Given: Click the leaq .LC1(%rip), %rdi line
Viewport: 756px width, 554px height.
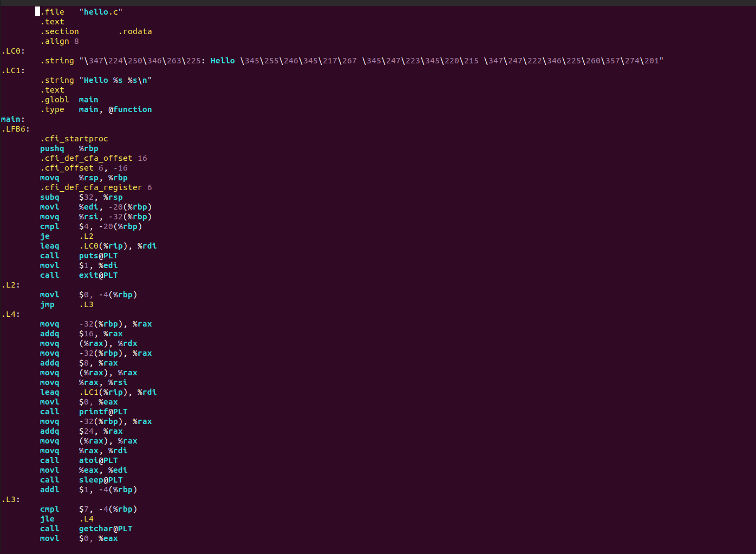Looking at the screenshot, I should click(x=99, y=392).
